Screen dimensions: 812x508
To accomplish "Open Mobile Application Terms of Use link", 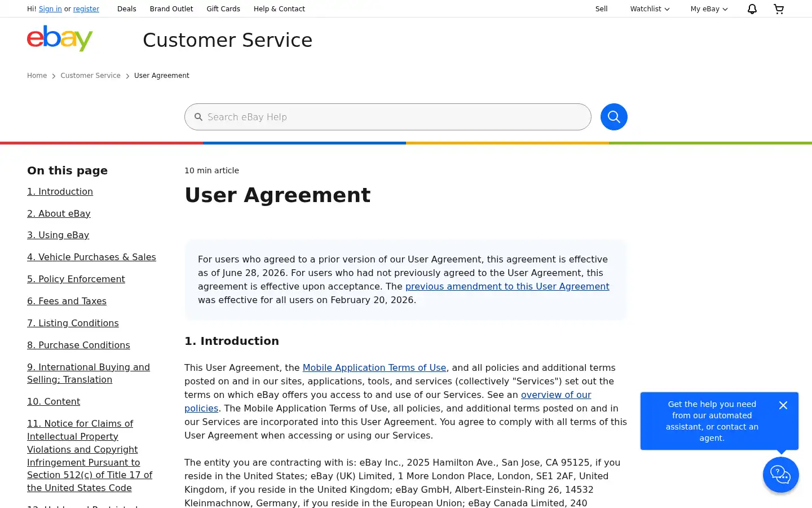I will tap(374, 368).
